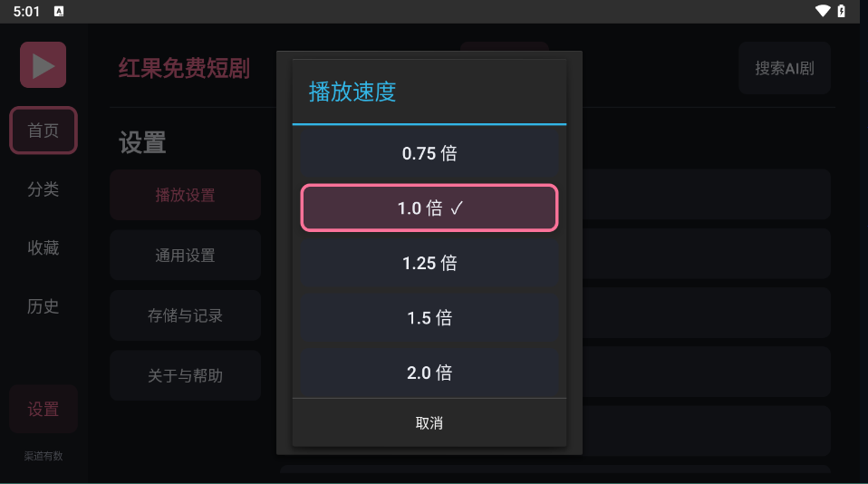Screen dimensions: 868x484
Task: Switch to the 存储与记录 tab
Action: click(x=186, y=315)
